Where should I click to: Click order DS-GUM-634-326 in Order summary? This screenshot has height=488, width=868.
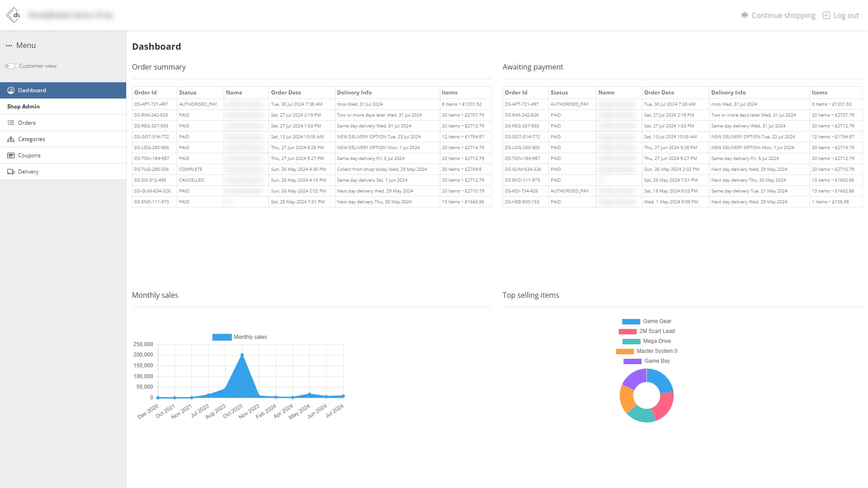152,191
